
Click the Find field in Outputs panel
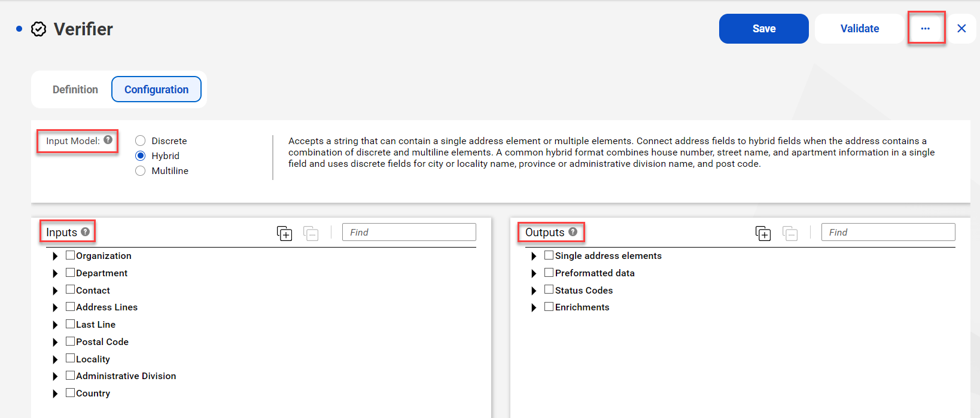(x=888, y=232)
